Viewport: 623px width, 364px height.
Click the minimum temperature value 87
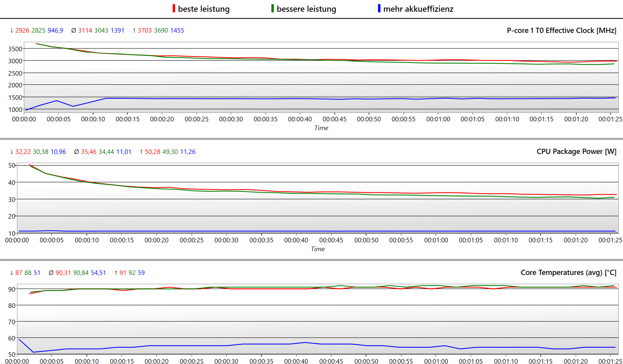[x=19, y=273]
